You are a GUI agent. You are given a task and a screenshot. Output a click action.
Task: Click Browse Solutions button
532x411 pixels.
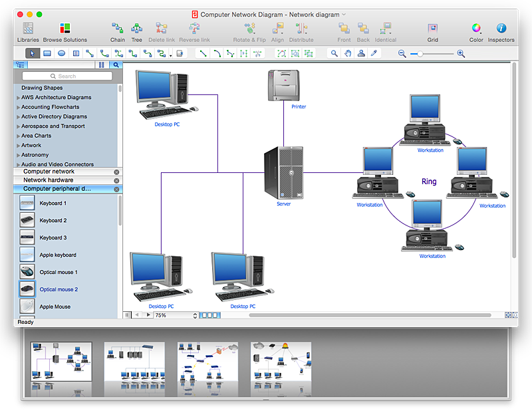[x=65, y=29]
